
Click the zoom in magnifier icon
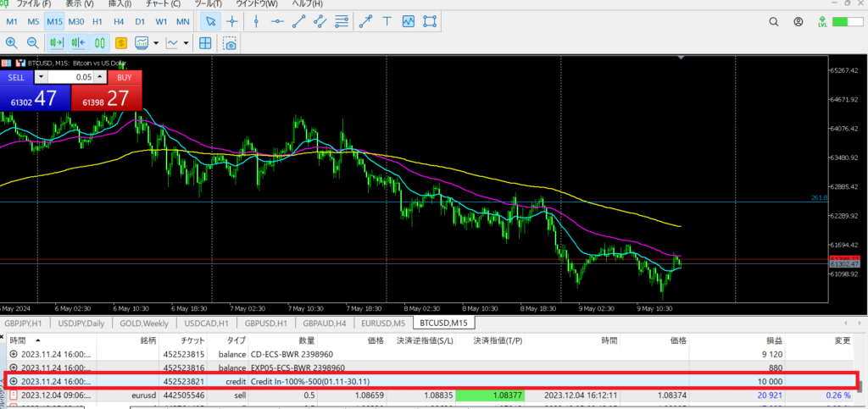[x=12, y=42]
